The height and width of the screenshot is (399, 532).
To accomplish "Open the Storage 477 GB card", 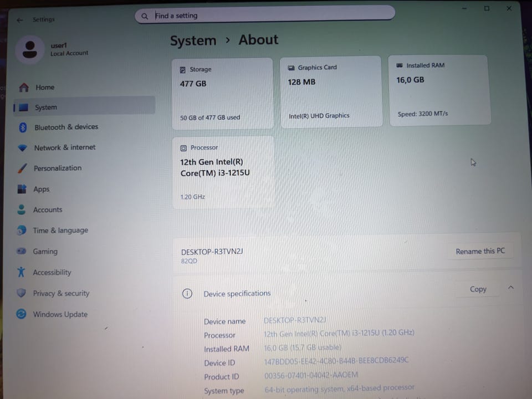I will point(223,94).
